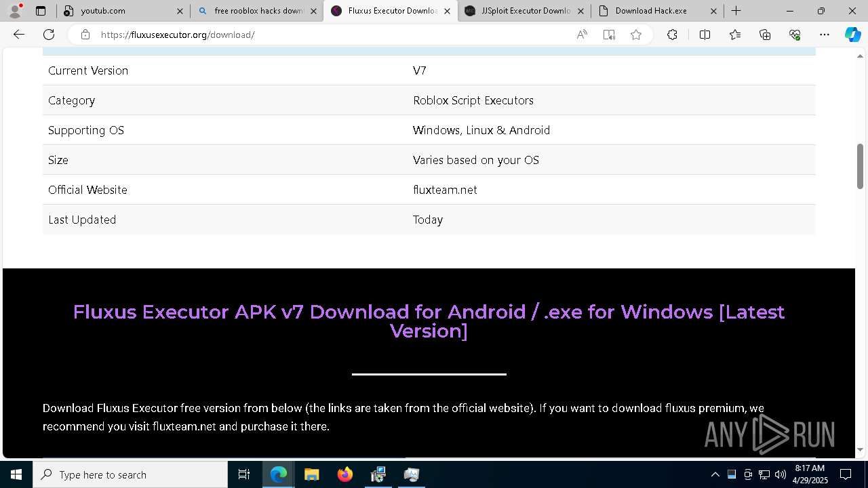Open the Favorites list icon
Screen dimensions: 868x488
735,35
